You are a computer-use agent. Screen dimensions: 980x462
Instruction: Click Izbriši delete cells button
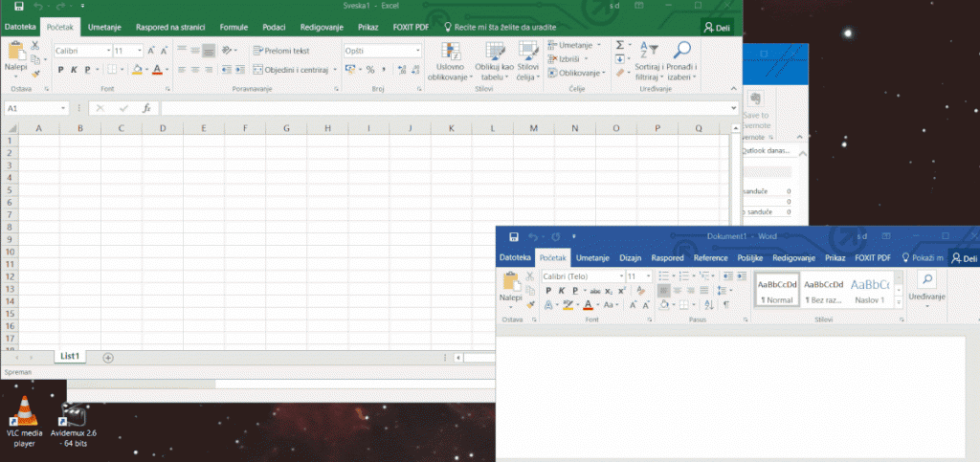point(568,58)
